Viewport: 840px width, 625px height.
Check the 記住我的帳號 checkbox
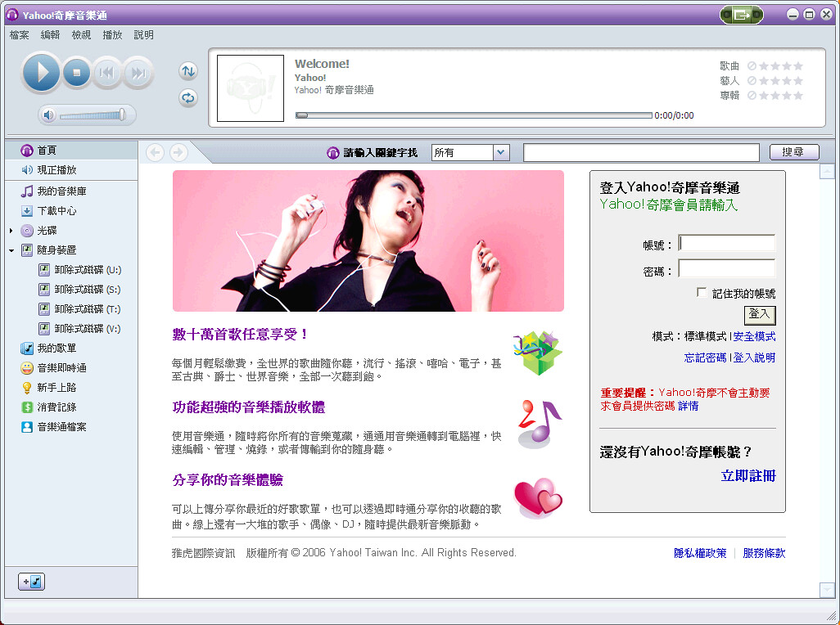point(701,293)
